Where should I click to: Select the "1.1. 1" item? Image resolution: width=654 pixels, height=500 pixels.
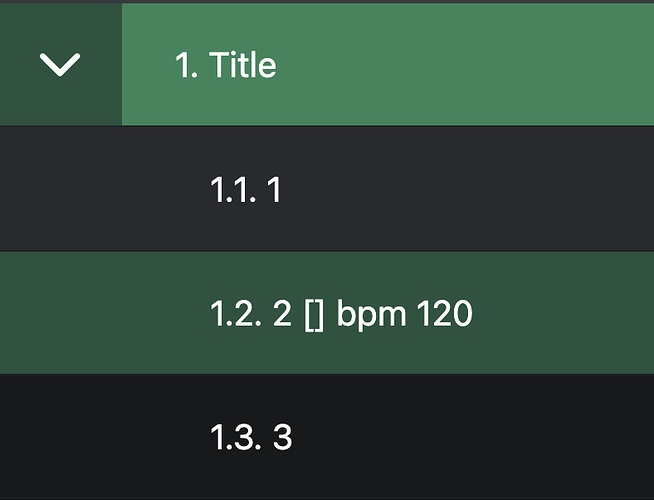tap(246, 189)
